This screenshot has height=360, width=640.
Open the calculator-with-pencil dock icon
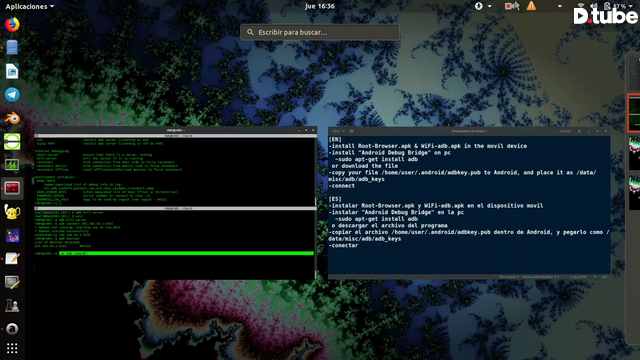click(12, 282)
